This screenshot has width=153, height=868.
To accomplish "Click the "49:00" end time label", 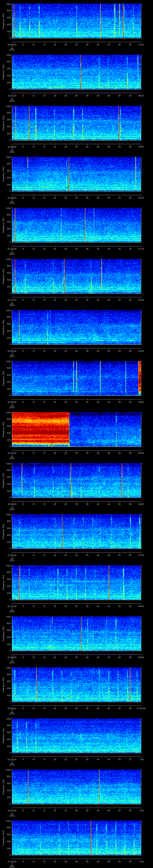I will pos(141,147).
